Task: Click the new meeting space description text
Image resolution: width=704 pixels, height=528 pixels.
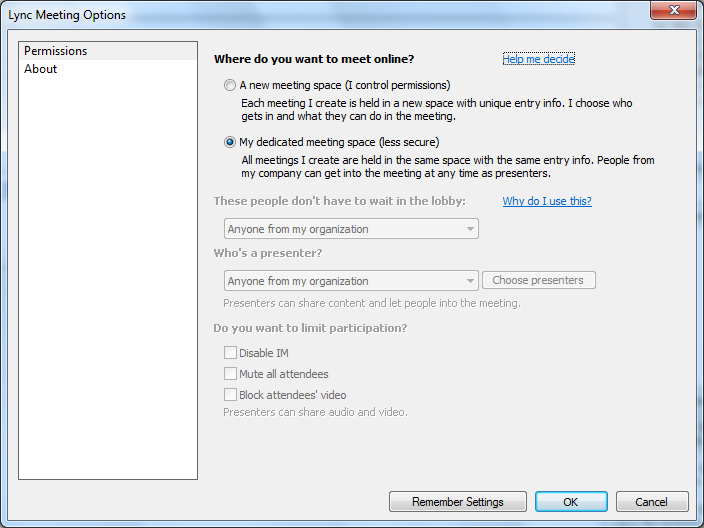Action: (436, 110)
